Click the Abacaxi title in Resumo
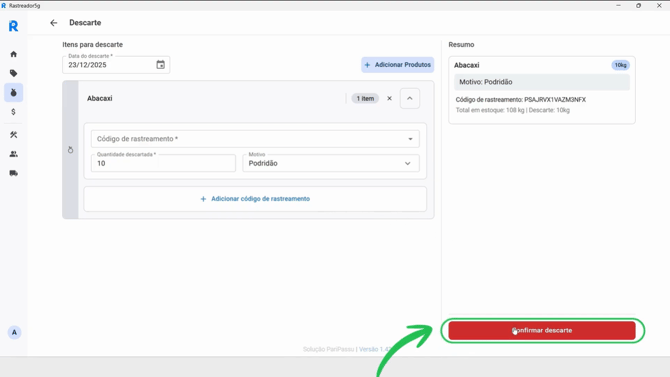The height and width of the screenshot is (377, 670). tap(467, 65)
